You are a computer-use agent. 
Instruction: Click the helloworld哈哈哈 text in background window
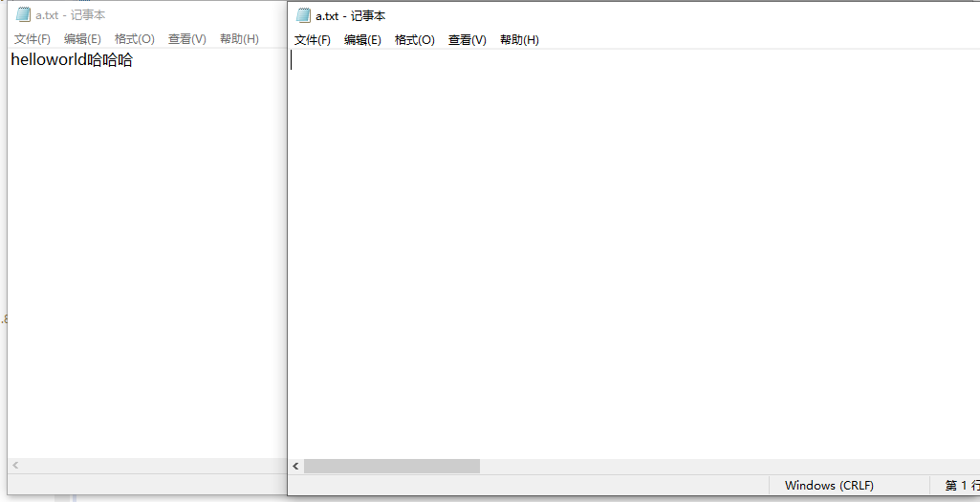[72, 60]
